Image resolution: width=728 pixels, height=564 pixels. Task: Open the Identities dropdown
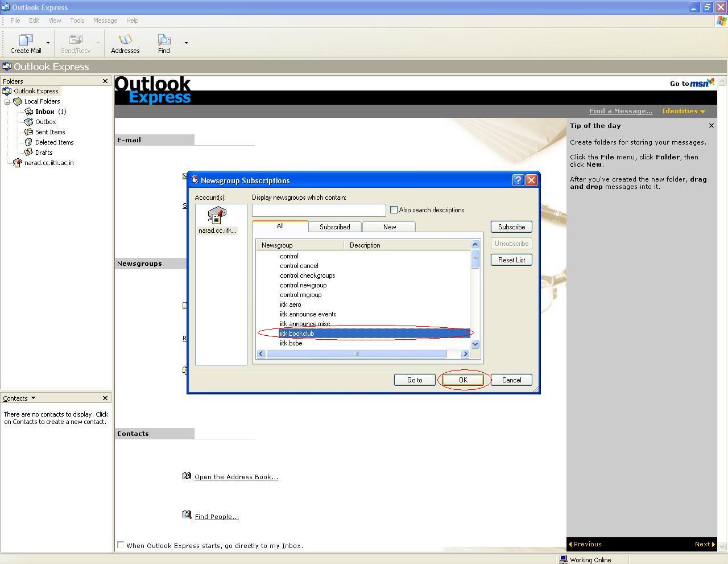pos(683,111)
